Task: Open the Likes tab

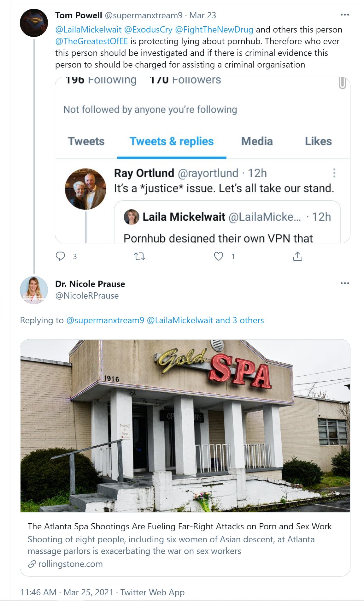Action: coord(318,141)
